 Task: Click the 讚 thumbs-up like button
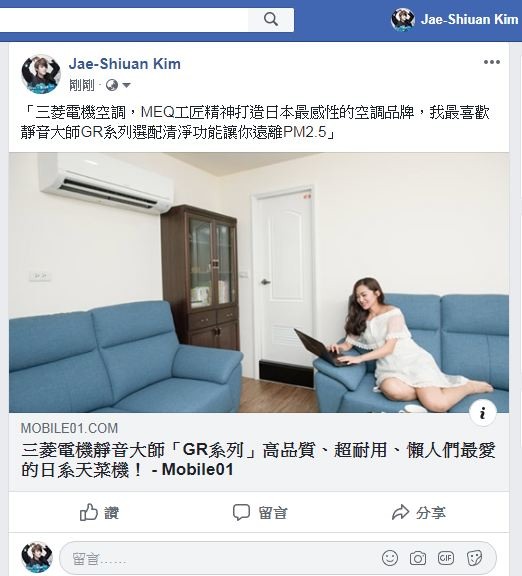(x=100, y=512)
